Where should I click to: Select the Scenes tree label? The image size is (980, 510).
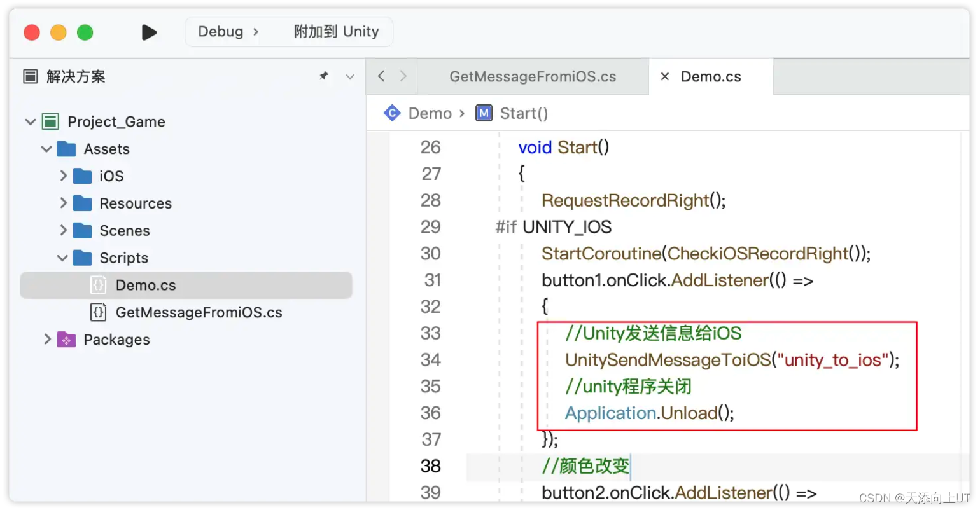click(x=125, y=231)
